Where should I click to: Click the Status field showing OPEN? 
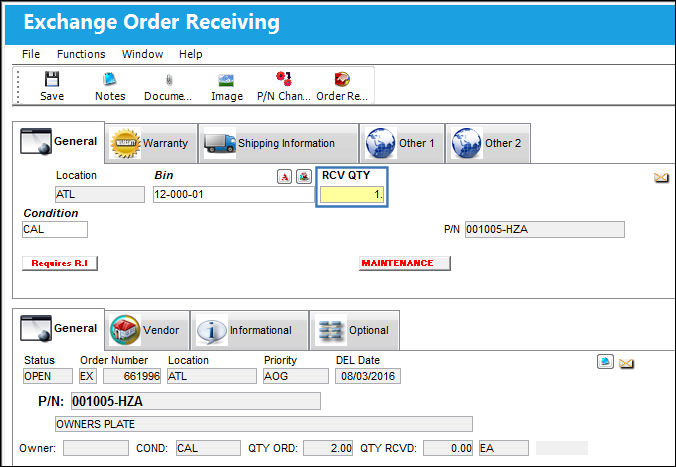point(48,376)
